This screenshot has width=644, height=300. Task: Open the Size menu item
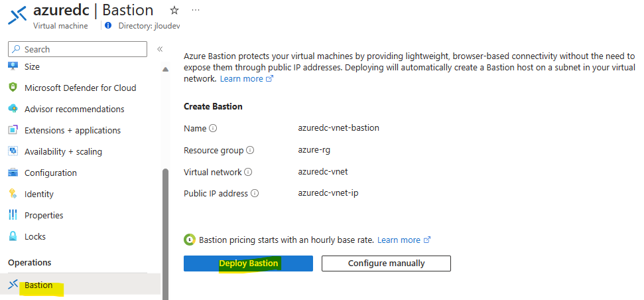point(32,66)
